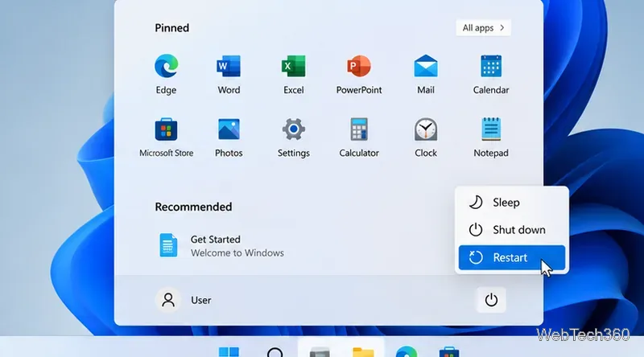
Task: Launch the Microsoft Store pinned app
Action: point(166,137)
